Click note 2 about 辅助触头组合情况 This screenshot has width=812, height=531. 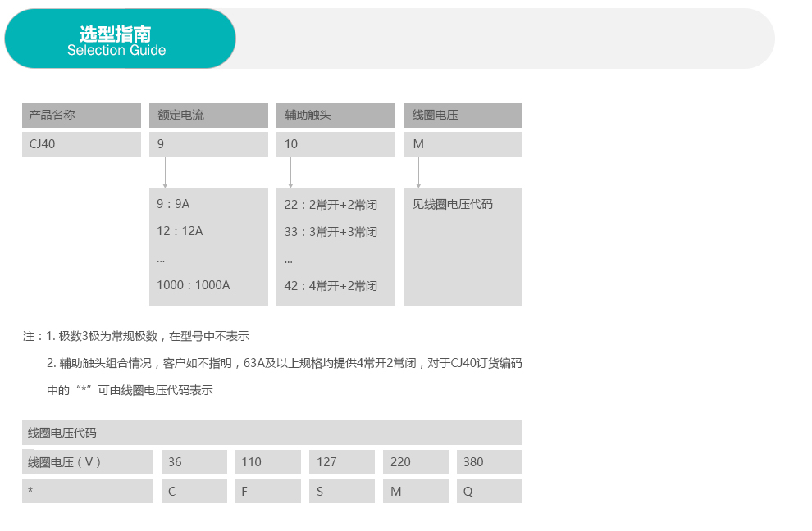click(285, 363)
